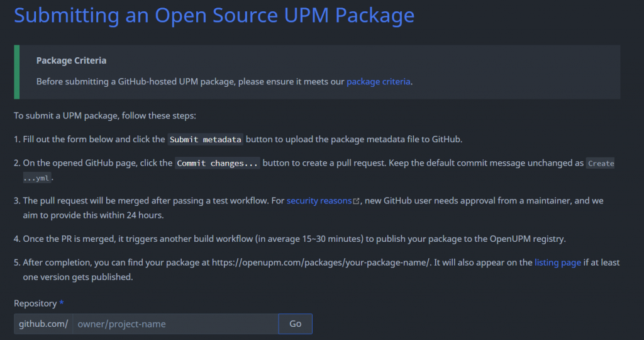Open the listing page link
The image size is (644, 340).
(557, 263)
